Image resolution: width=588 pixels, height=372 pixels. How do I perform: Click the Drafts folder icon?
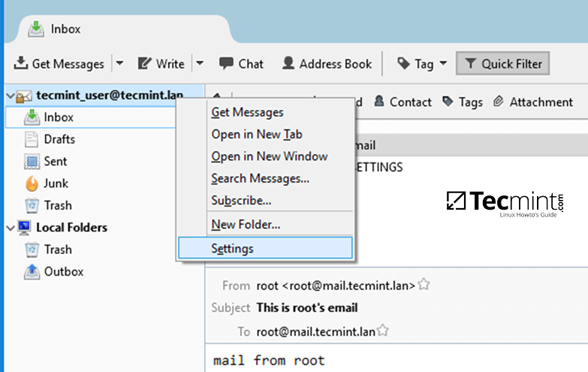32,139
